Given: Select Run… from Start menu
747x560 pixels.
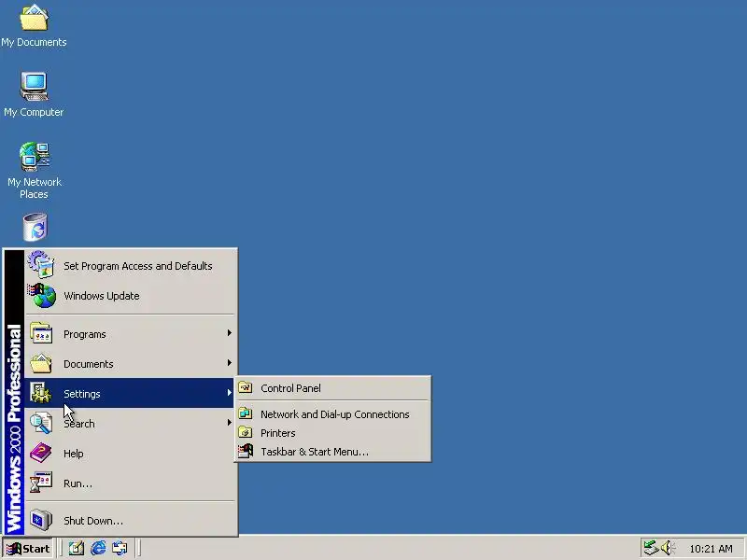Looking at the screenshot, I should (x=131, y=483).
